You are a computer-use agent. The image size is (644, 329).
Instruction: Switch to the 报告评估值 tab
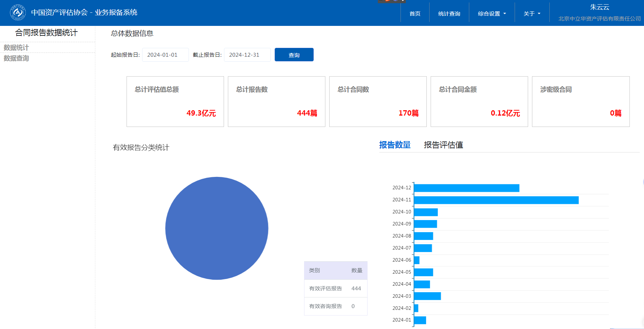pos(443,145)
